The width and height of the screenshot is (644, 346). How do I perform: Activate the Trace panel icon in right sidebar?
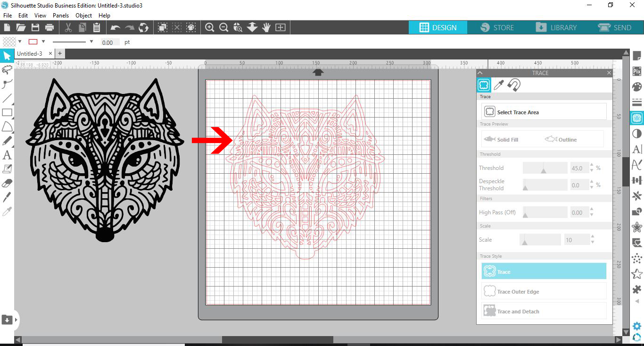click(x=637, y=118)
